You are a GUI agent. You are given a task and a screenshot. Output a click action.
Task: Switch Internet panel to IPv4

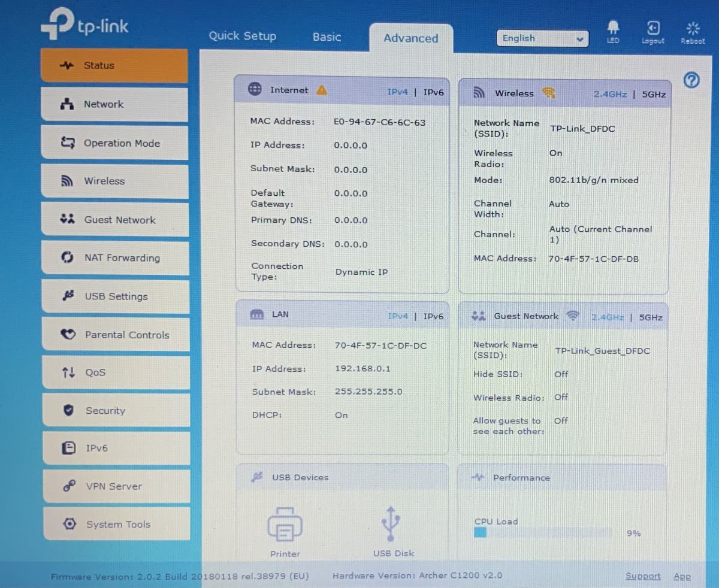point(397,92)
